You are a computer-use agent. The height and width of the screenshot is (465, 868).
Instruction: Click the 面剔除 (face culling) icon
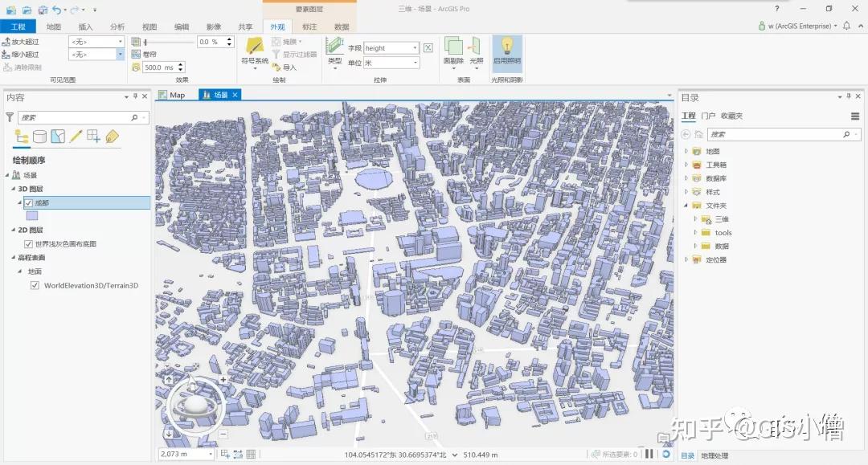[454, 47]
